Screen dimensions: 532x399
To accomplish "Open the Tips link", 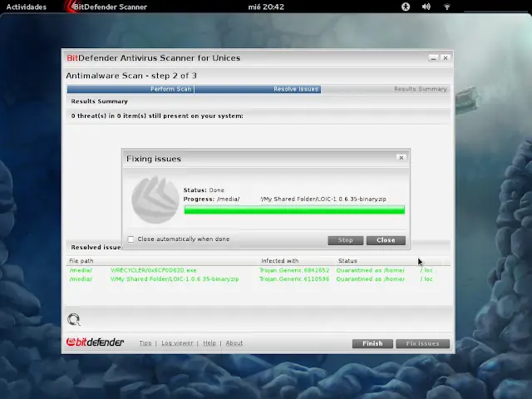I will pyautogui.click(x=145, y=343).
